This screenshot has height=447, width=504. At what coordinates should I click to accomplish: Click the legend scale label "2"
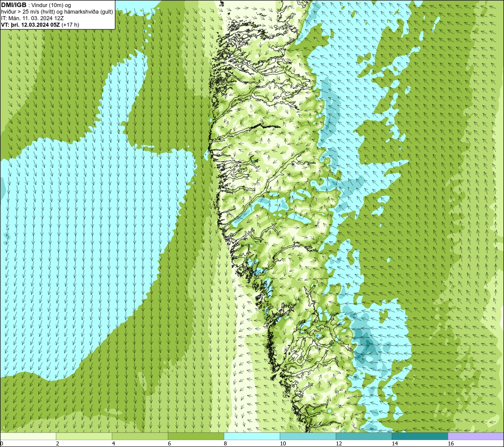coord(57,444)
